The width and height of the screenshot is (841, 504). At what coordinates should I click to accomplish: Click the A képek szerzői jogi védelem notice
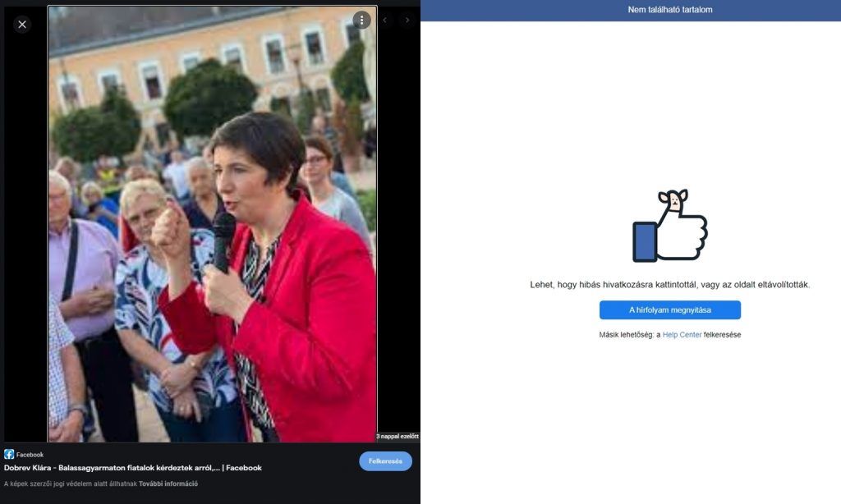[71, 483]
